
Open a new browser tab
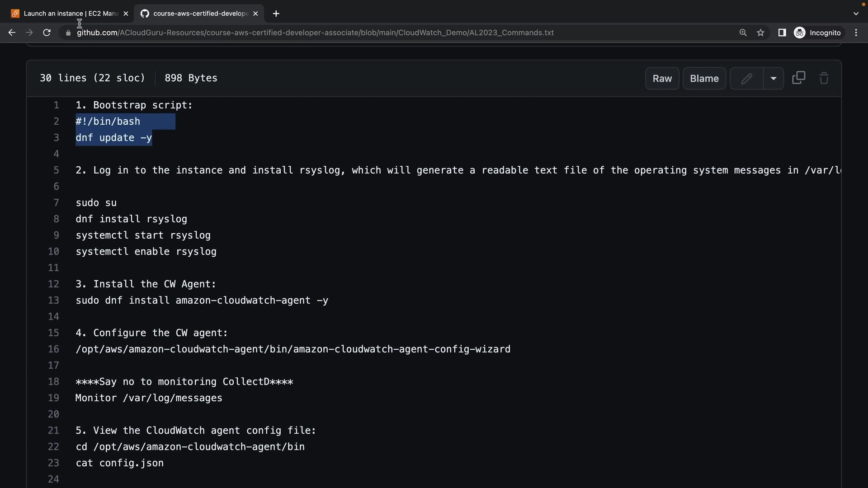pyautogui.click(x=276, y=14)
